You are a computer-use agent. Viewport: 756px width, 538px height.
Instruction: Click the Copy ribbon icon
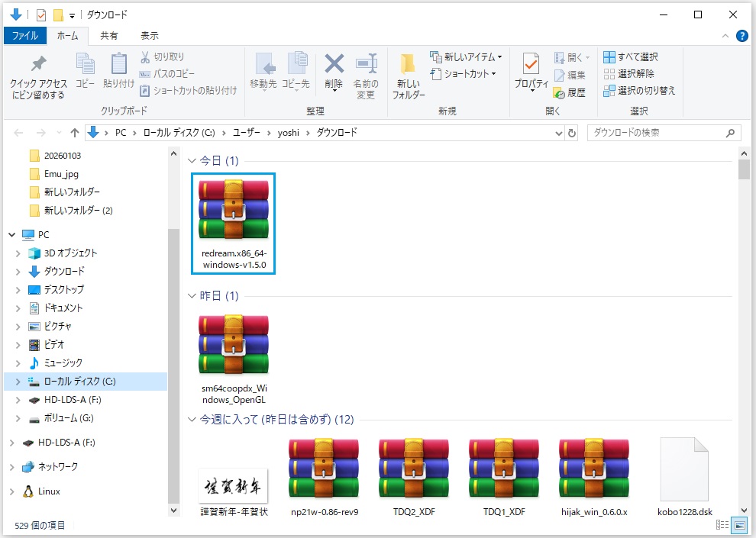pos(86,71)
